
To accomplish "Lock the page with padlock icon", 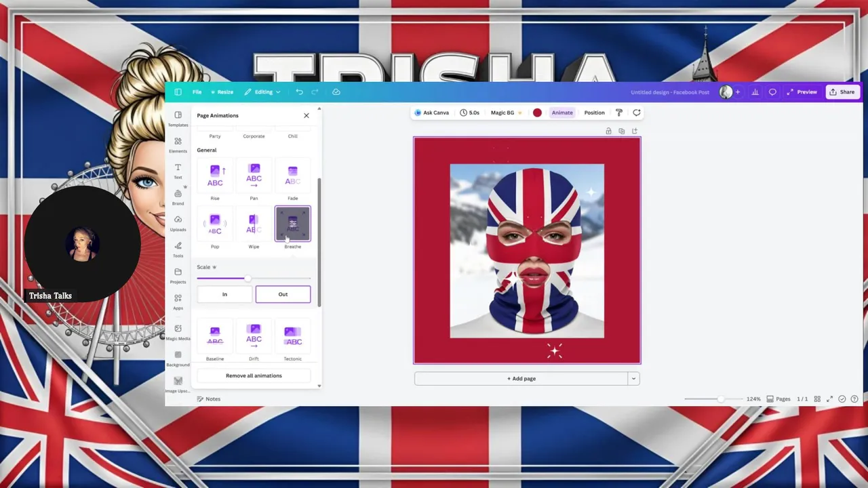I will coord(608,131).
